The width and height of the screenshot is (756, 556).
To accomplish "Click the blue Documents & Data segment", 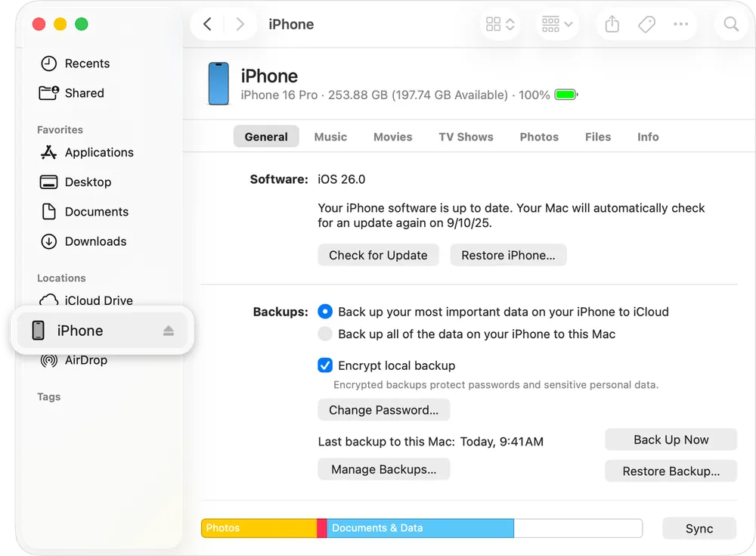I will point(420,528).
